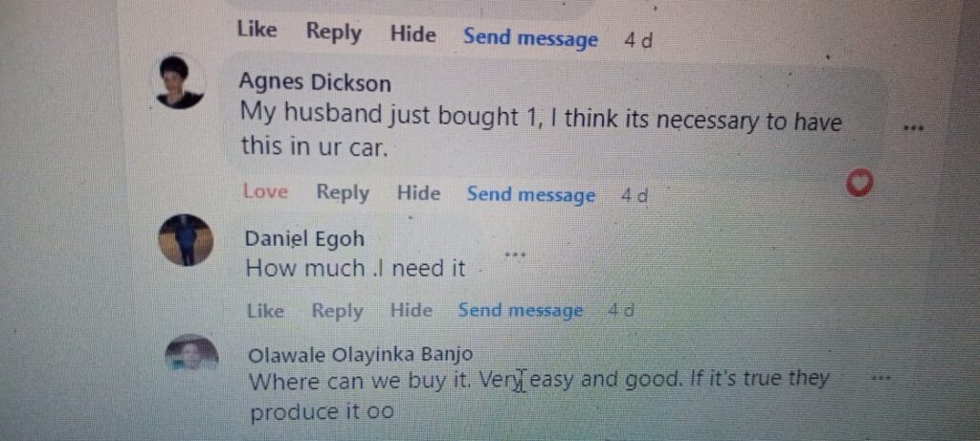Screen dimensions: 980x441
Task: Hide the topmost comment
Action: click(413, 33)
